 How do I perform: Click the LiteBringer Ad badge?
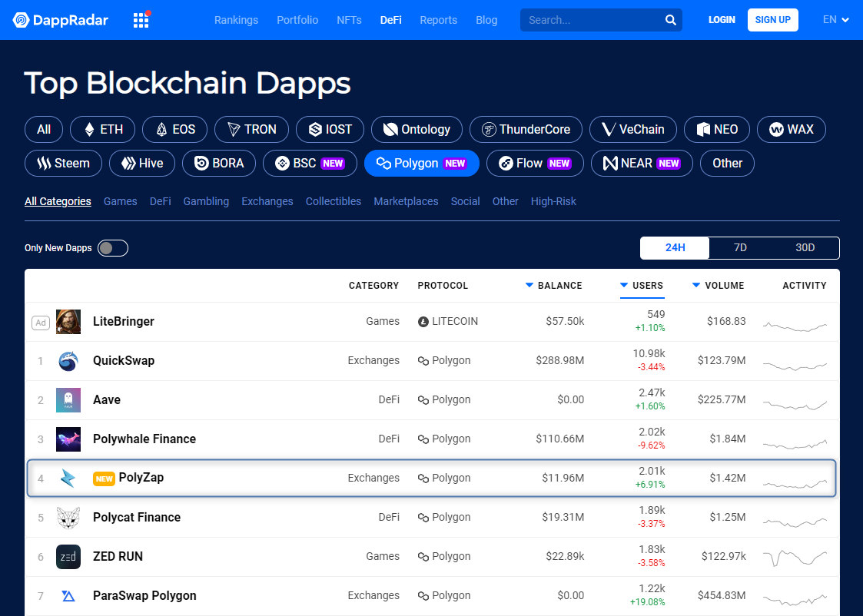(41, 323)
